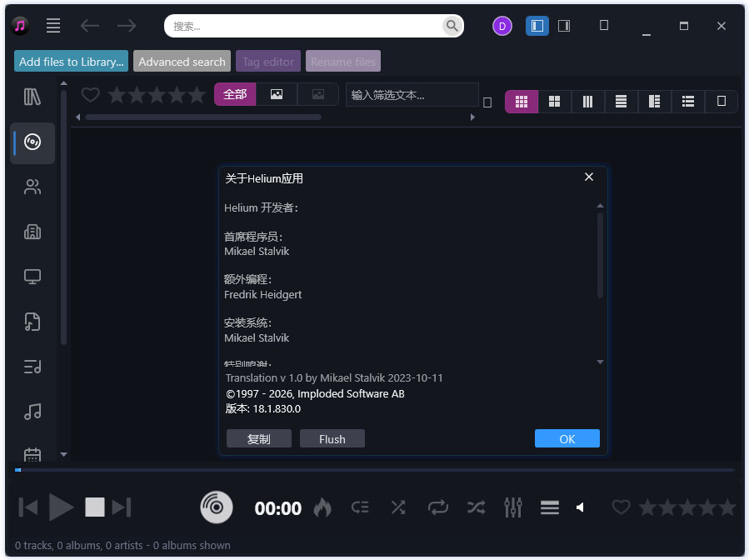The height and width of the screenshot is (560, 749).
Task: Click the Rename files button
Action: [343, 61]
